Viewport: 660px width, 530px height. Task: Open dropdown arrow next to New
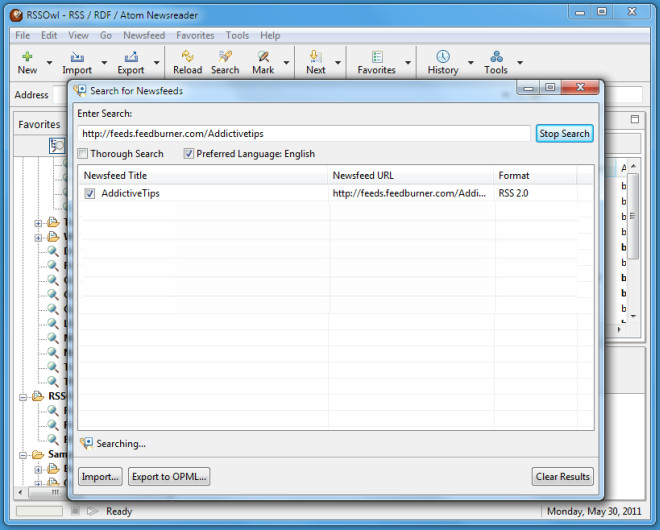(x=49, y=63)
